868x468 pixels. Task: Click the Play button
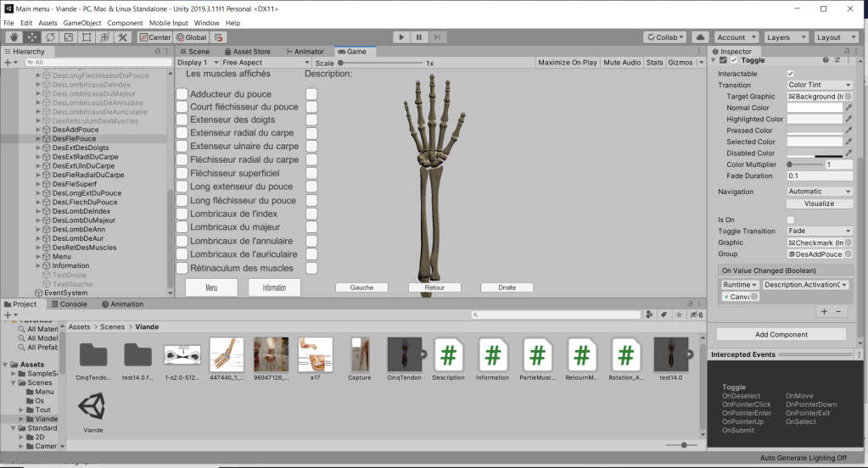click(x=401, y=37)
